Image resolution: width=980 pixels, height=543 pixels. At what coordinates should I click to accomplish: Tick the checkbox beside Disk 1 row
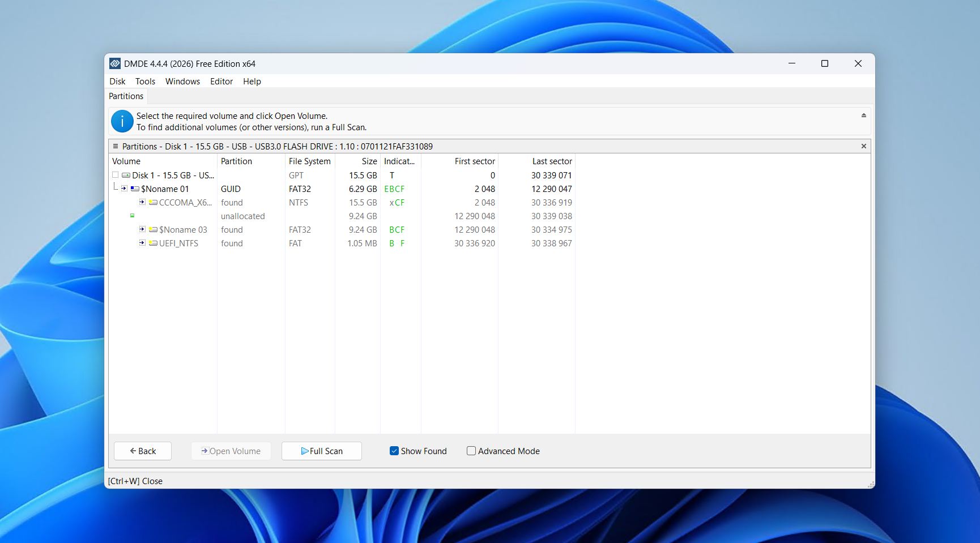pyautogui.click(x=114, y=175)
